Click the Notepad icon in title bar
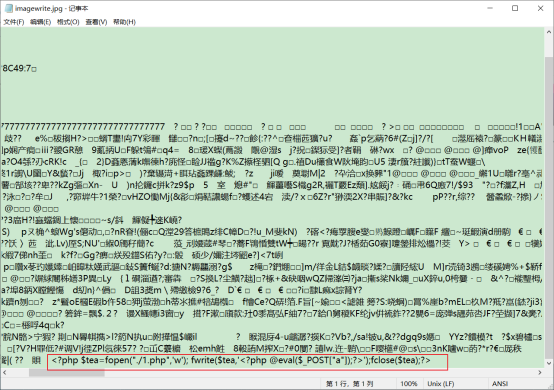This screenshot has height=390, width=554. coord(8,8)
